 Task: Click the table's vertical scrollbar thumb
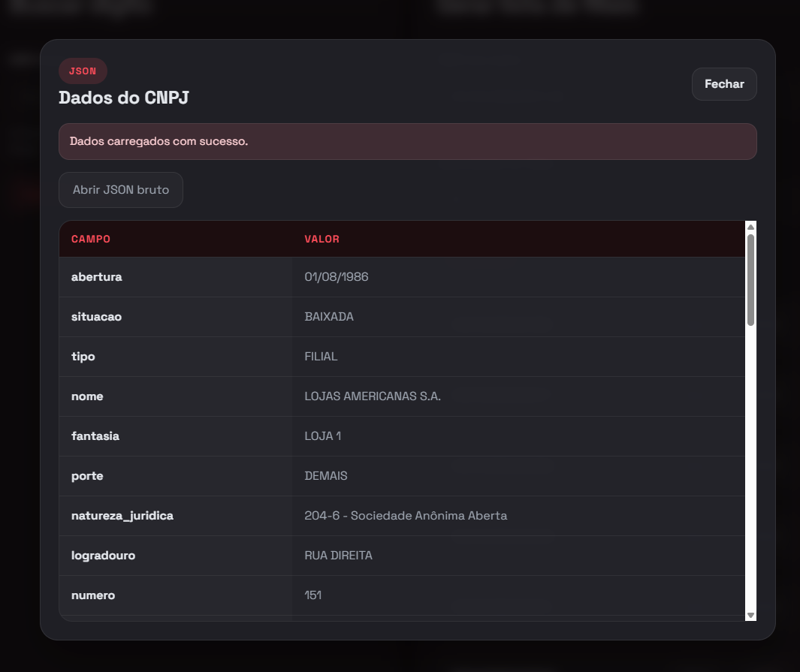click(750, 280)
